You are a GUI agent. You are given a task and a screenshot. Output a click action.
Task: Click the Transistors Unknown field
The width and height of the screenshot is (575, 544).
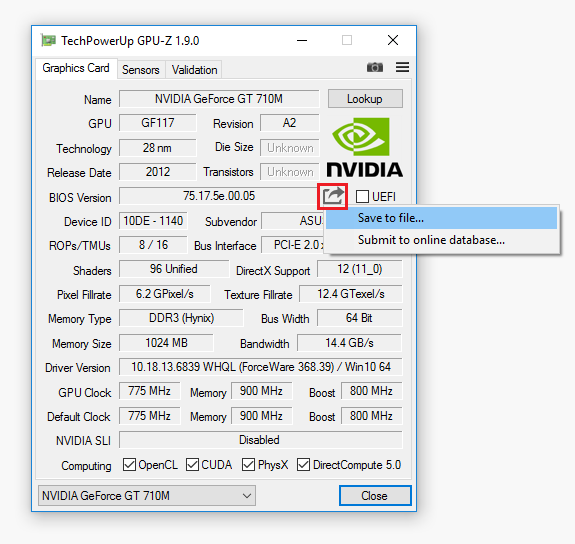[x=290, y=172]
